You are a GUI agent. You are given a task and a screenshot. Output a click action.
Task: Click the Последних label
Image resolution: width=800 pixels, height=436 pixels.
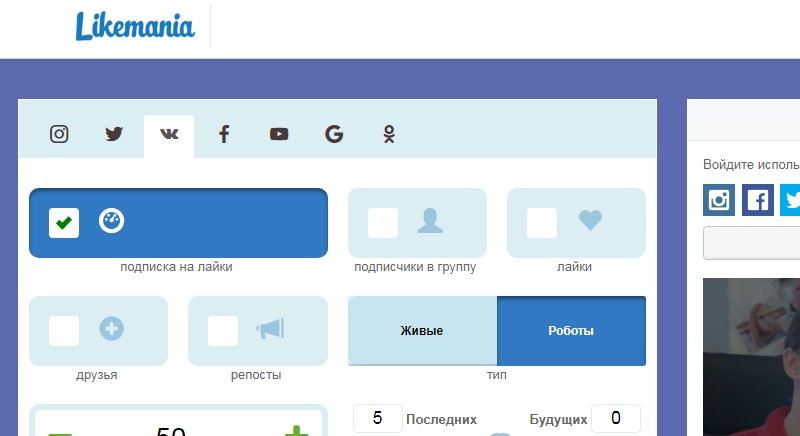pyautogui.click(x=441, y=419)
